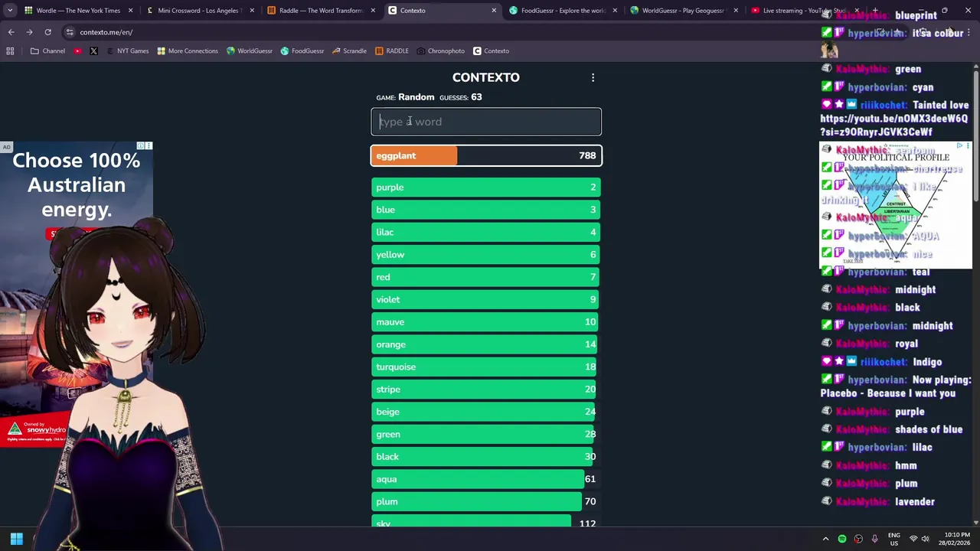Click the 'turquoise' guess row

pos(486,367)
